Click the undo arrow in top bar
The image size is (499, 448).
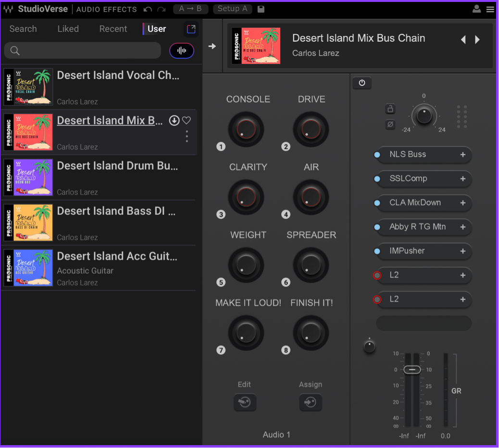(x=148, y=9)
